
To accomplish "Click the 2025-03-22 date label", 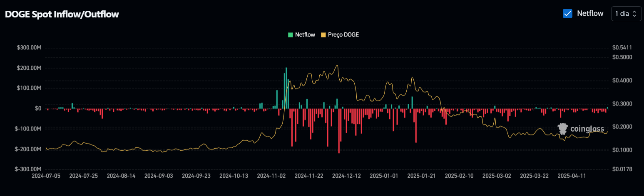I will pyautogui.click(x=534, y=176).
